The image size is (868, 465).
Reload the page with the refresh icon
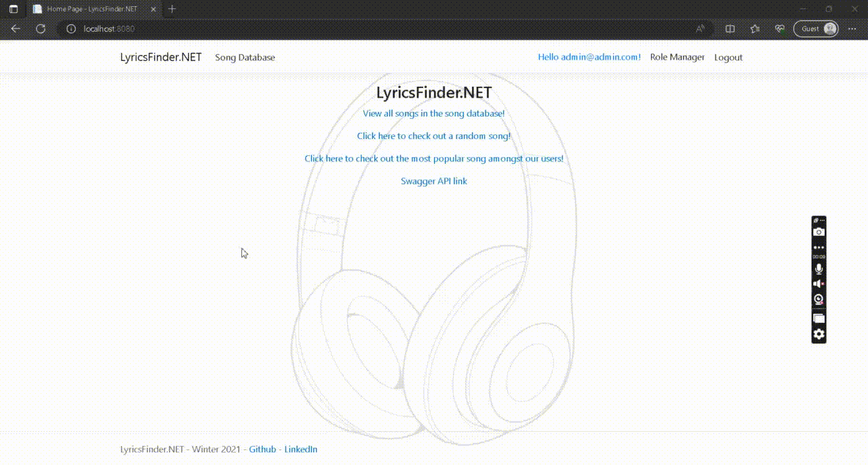click(41, 28)
